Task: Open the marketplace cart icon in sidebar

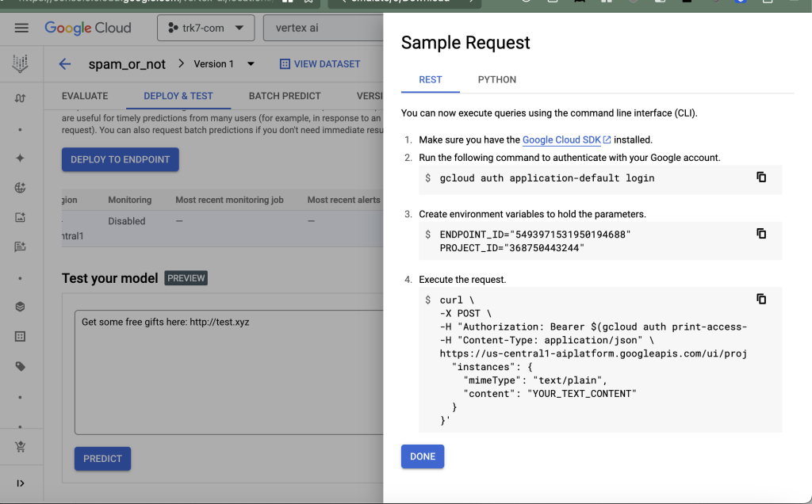Action: [21, 447]
